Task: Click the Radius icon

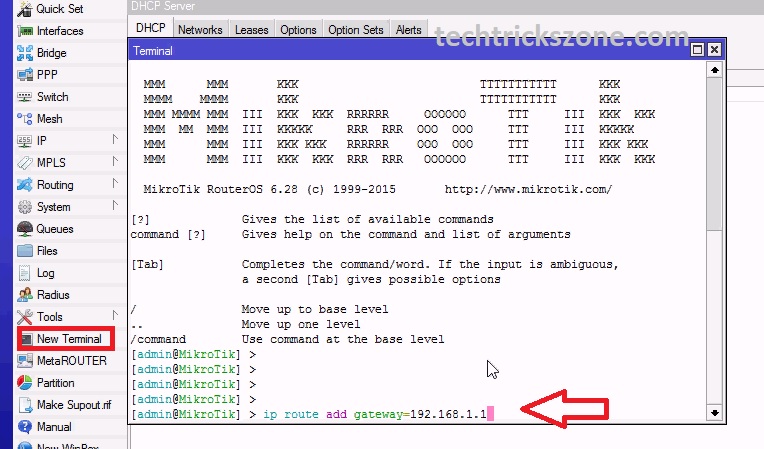Action: 24,295
